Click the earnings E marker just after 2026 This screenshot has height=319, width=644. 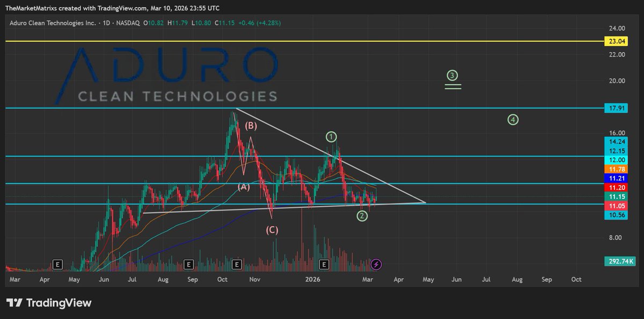coord(324,264)
